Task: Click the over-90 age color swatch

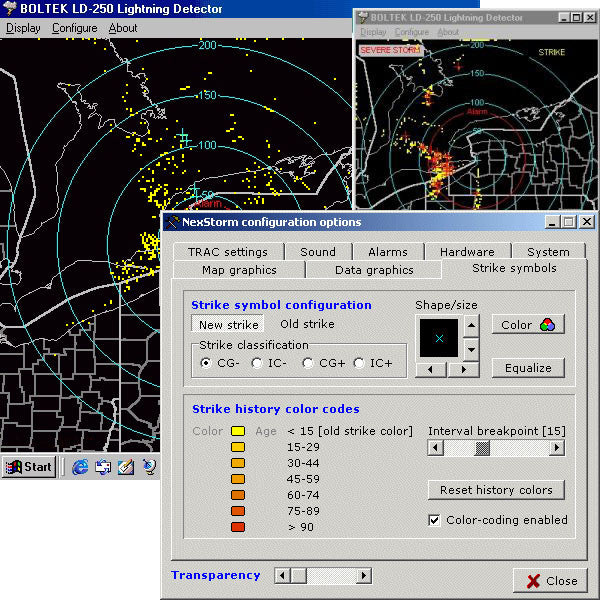Action: [x=238, y=527]
